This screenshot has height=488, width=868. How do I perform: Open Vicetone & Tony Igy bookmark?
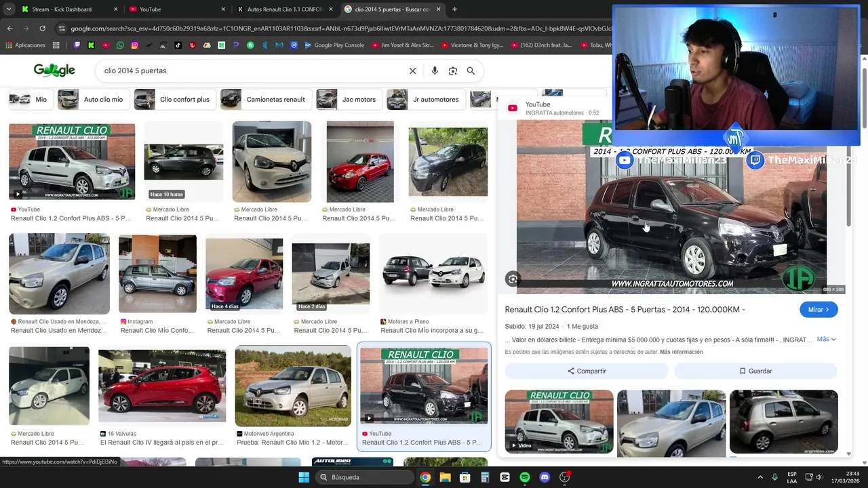[472, 45]
